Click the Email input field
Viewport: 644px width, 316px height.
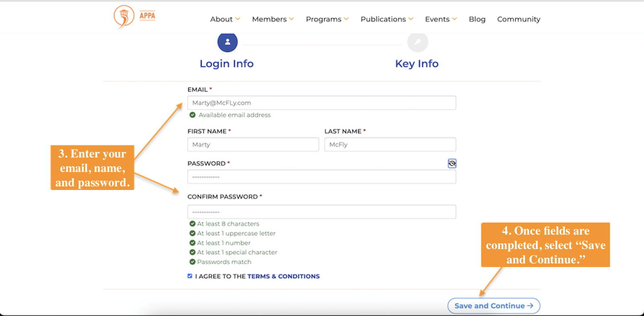click(322, 103)
